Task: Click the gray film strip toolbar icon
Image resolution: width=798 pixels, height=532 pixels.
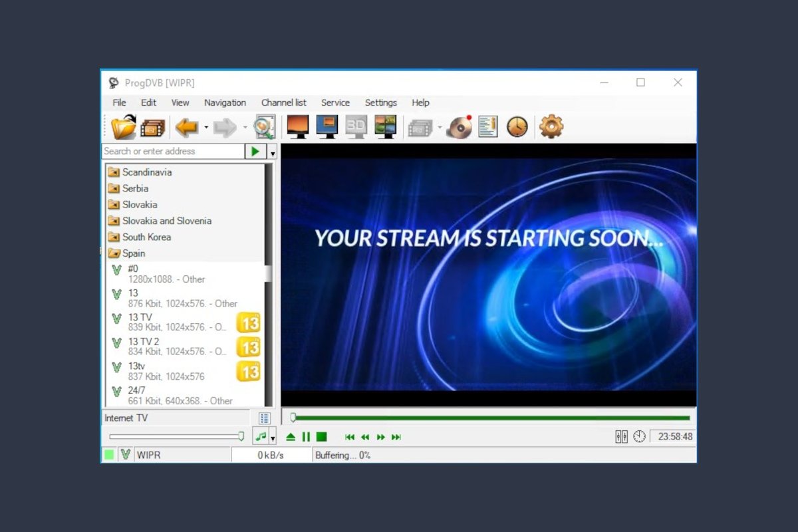Action: click(420, 127)
